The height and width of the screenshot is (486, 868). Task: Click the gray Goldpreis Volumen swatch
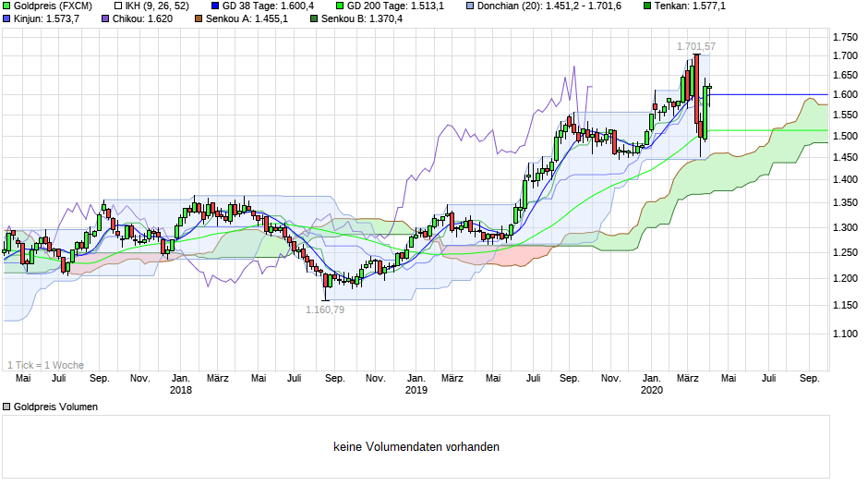(6, 407)
